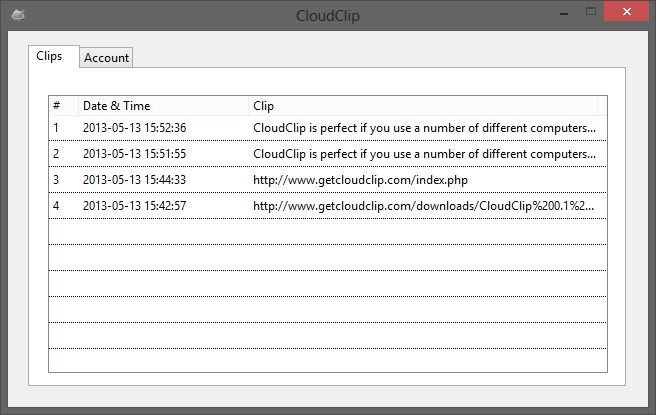Click the 2013-05-13 15:42:57 timestamp
The height and width of the screenshot is (415, 656).
134,206
